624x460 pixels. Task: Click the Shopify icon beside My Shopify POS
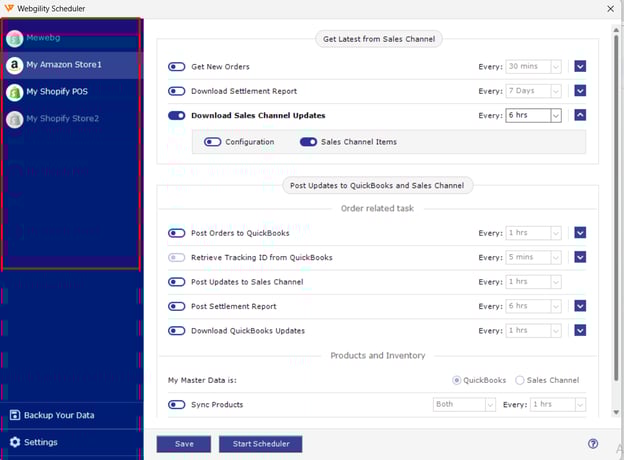pyautogui.click(x=15, y=92)
